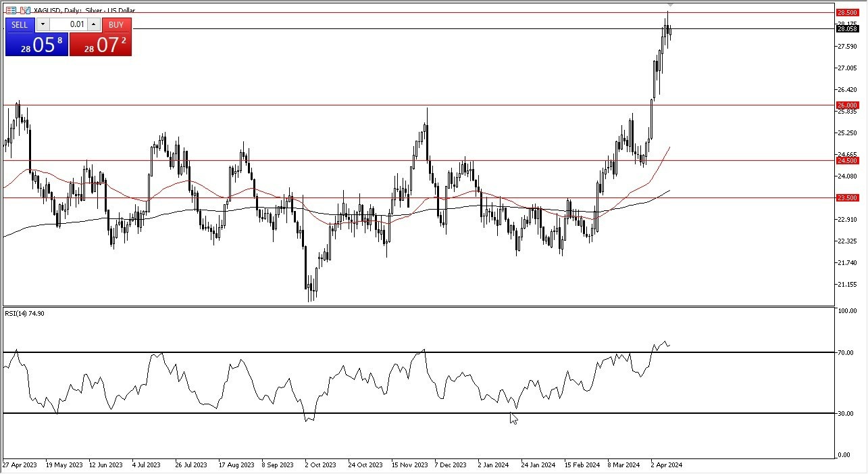
Task: Click the red 24.500 price level tag
Action: point(848,161)
